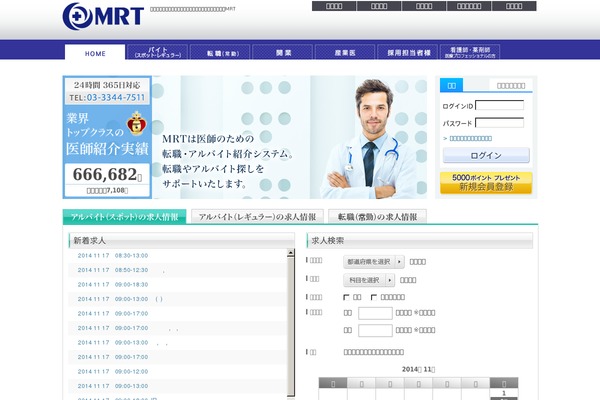600x400 pixels.
Task: Tick the first checkbox in job search
Action: click(x=347, y=297)
